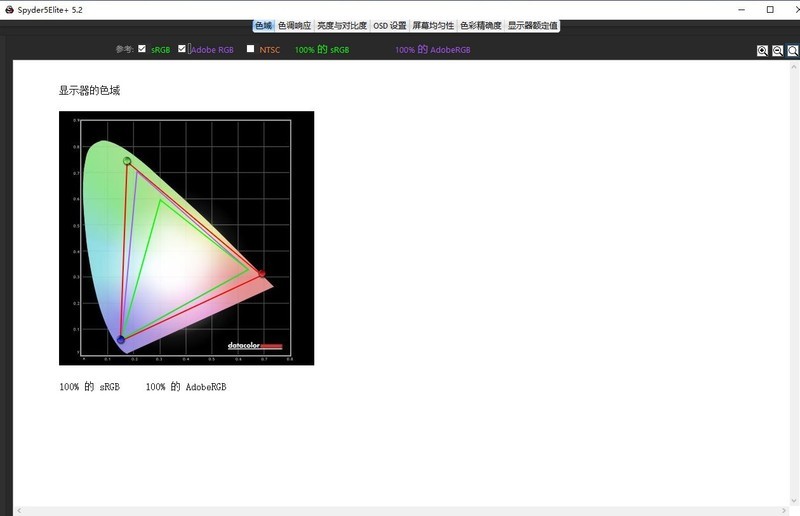Switch to the 显示器额定值 tab
800x516 pixels.
pos(532,26)
